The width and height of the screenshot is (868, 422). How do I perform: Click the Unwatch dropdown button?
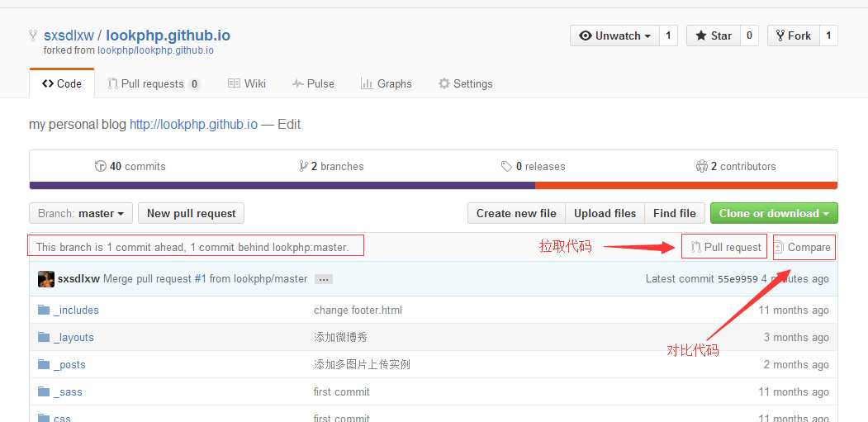(x=614, y=36)
